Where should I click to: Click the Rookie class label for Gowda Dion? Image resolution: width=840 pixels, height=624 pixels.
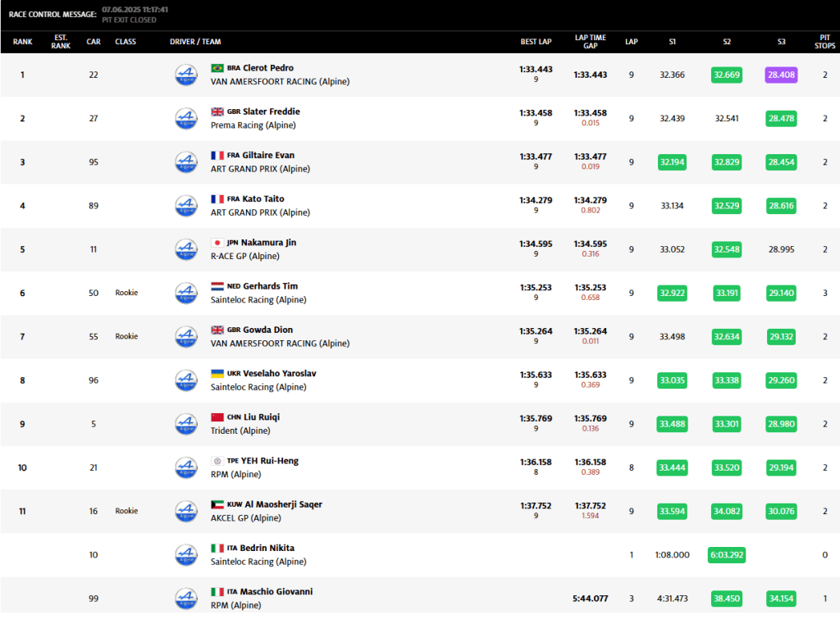tap(126, 336)
